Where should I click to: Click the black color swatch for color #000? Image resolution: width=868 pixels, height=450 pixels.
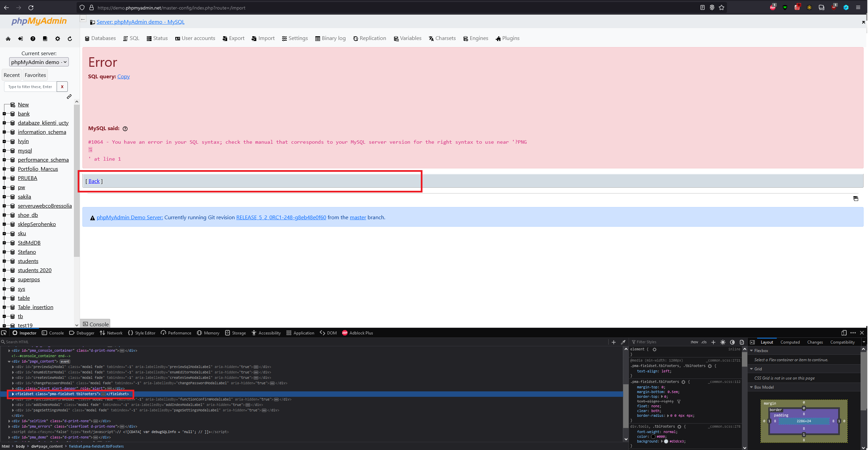click(653, 437)
